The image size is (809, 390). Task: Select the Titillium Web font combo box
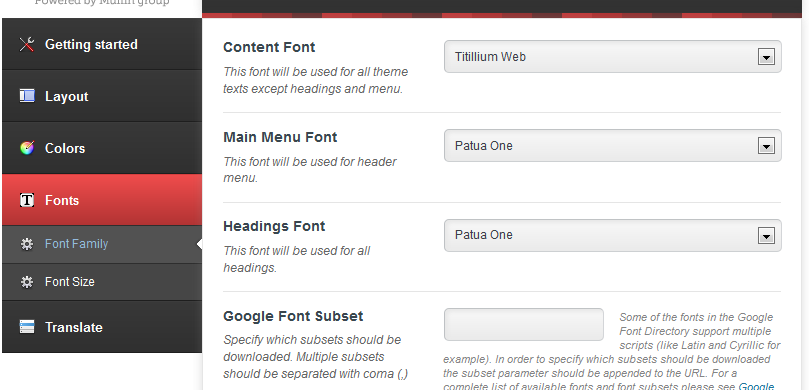[x=612, y=57]
